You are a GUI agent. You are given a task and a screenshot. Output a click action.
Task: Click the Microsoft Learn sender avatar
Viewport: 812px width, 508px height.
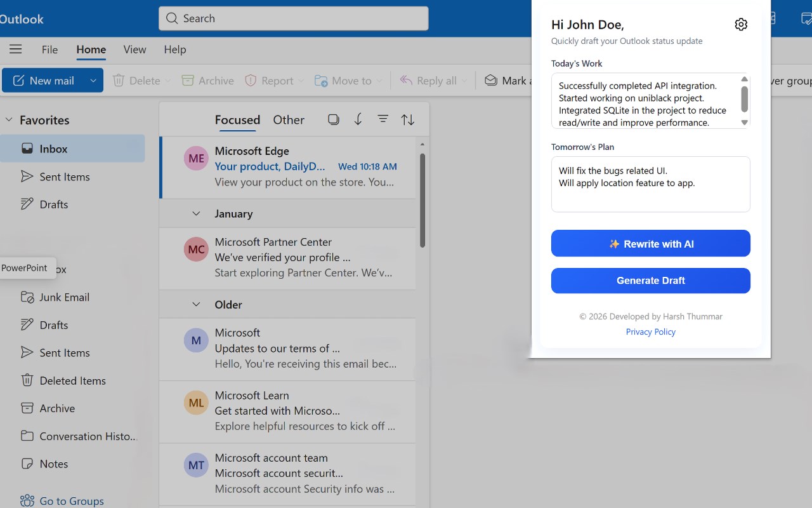(x=197, y=403)
